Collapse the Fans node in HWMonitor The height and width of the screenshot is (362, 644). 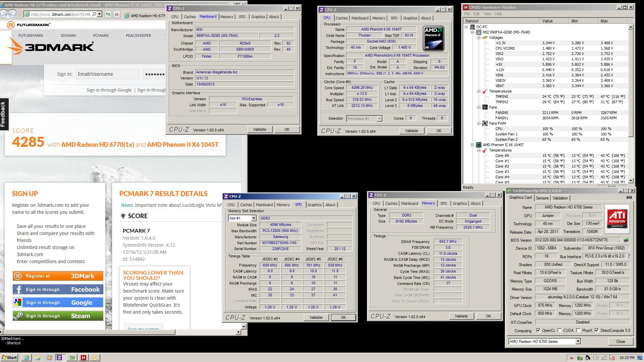pos(479,107)
